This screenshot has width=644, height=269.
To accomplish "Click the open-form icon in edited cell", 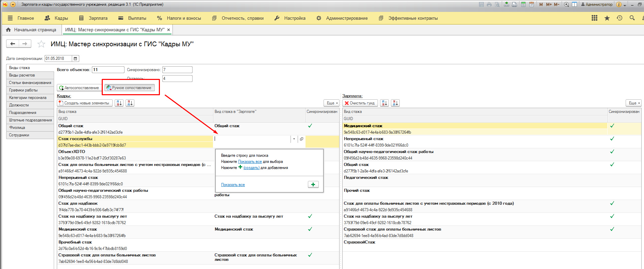I will tap(301, 139).
